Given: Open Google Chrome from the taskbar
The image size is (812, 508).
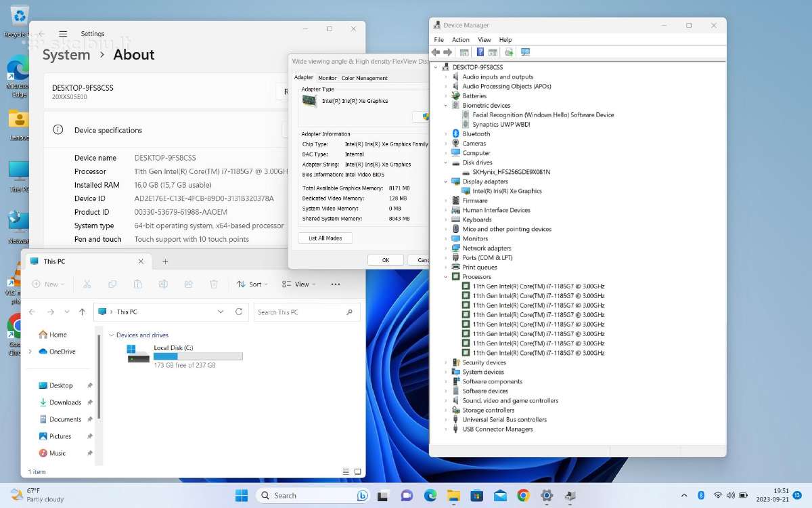Looking at the screenshot, I should (x=523, y=495).
